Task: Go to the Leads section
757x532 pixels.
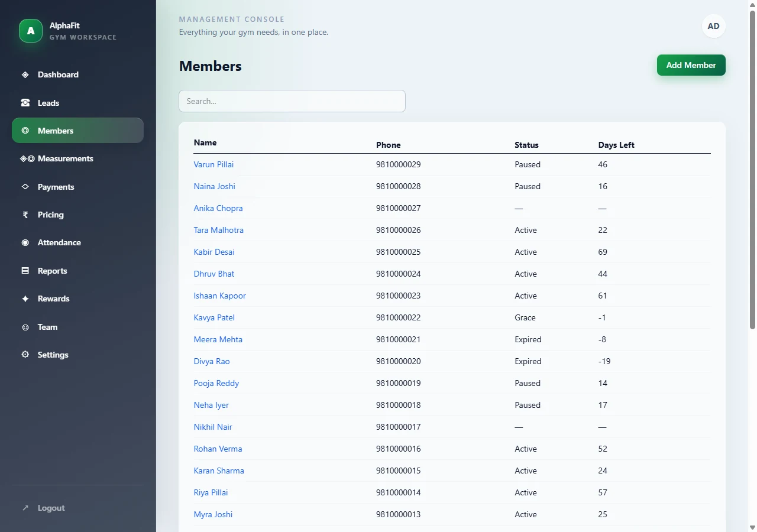Action: point(77,103)
